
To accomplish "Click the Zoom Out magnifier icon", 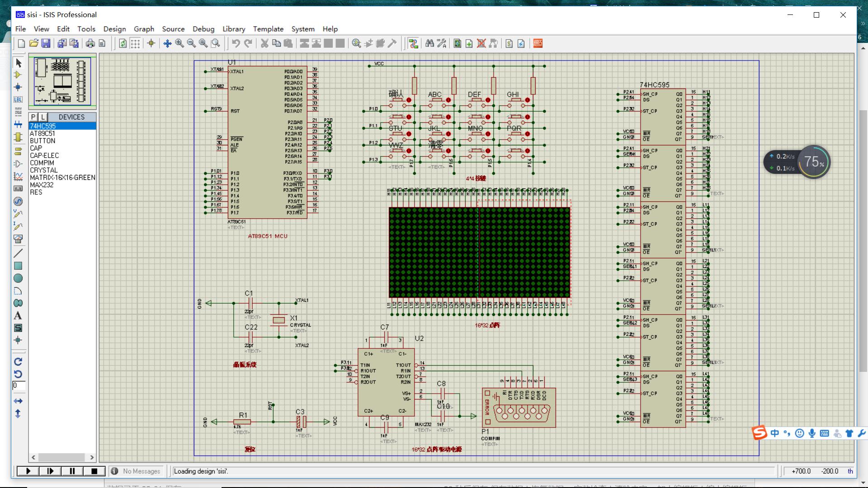I will coord(191,43).
